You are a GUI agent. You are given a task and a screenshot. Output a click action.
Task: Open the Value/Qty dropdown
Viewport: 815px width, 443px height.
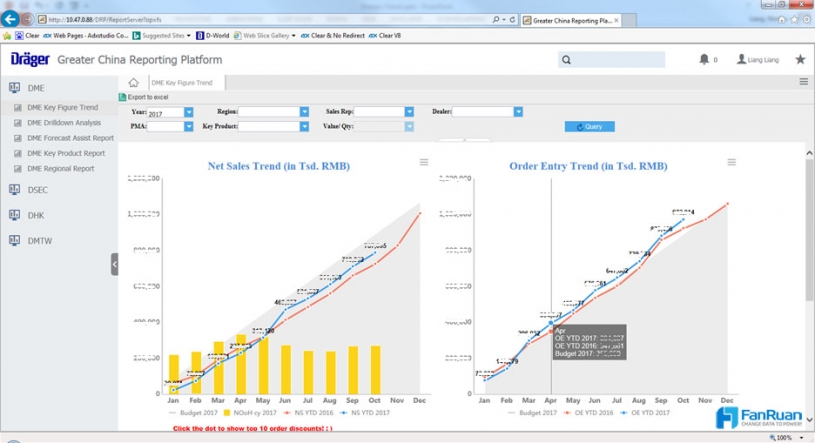click(x=409, y=126)
